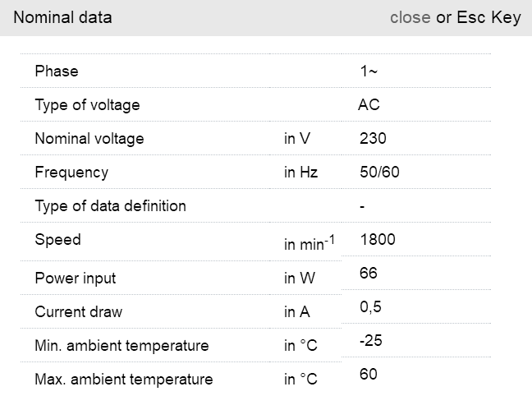This screenshot has width=532, height=419.
Task: Click the Current draw label
Action: tap(78, 312)
